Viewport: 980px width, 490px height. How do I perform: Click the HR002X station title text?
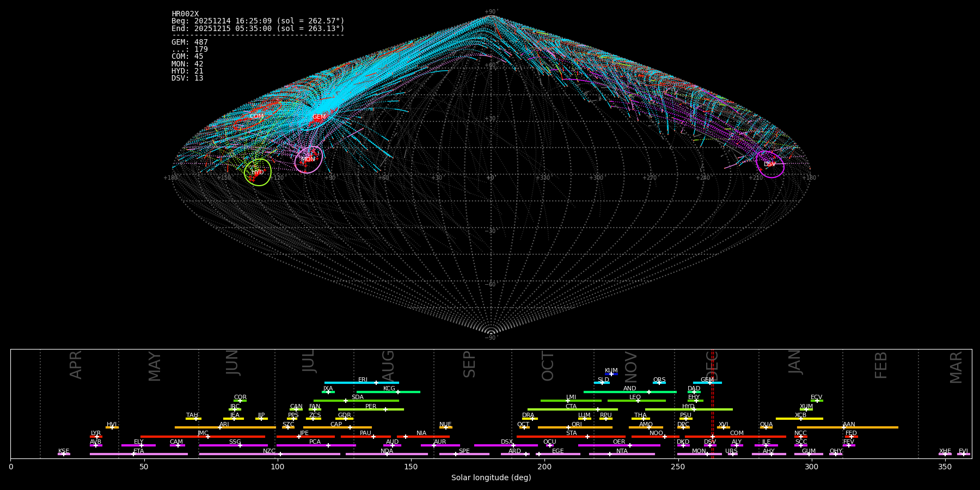click(185, 14)
